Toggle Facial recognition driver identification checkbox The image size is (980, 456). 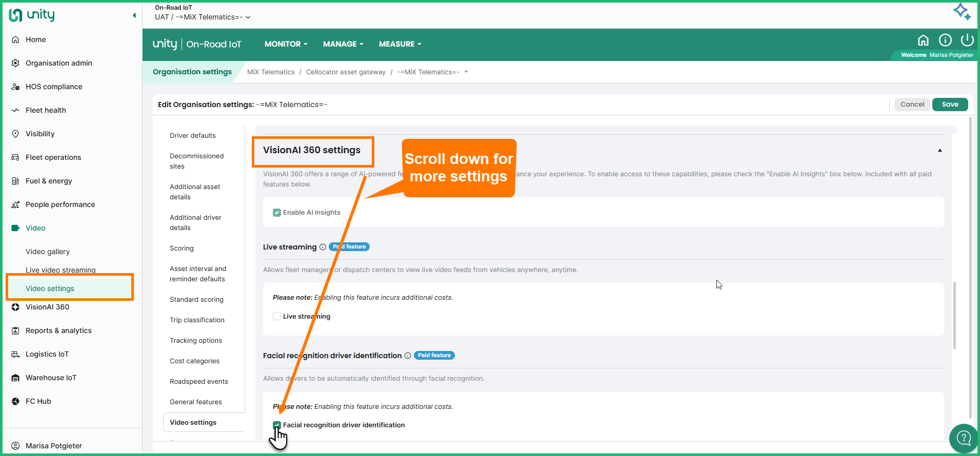pyautogui.click(x=277, y=425)
